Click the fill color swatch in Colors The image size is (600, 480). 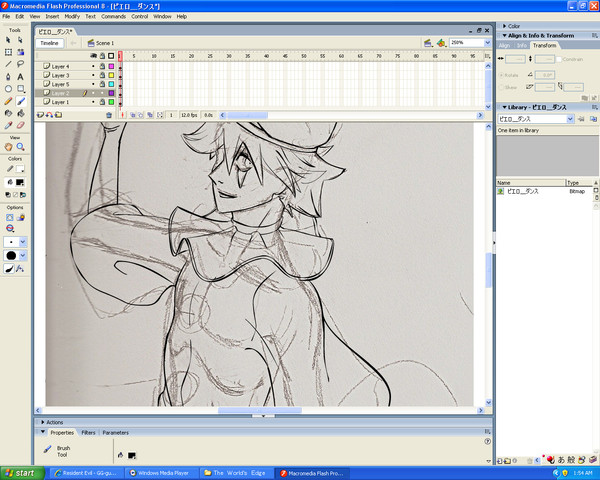point(21,182)
